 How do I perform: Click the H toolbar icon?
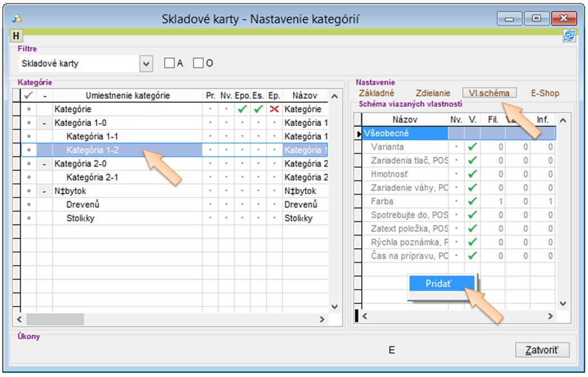click(16, 36)
